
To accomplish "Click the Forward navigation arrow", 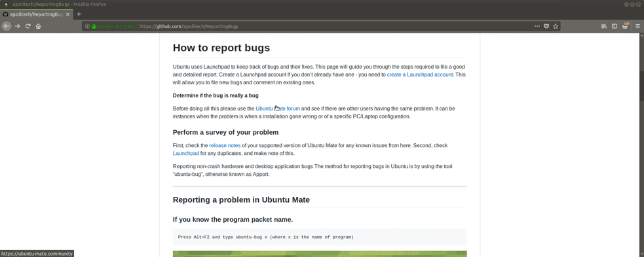I will 17,26.
